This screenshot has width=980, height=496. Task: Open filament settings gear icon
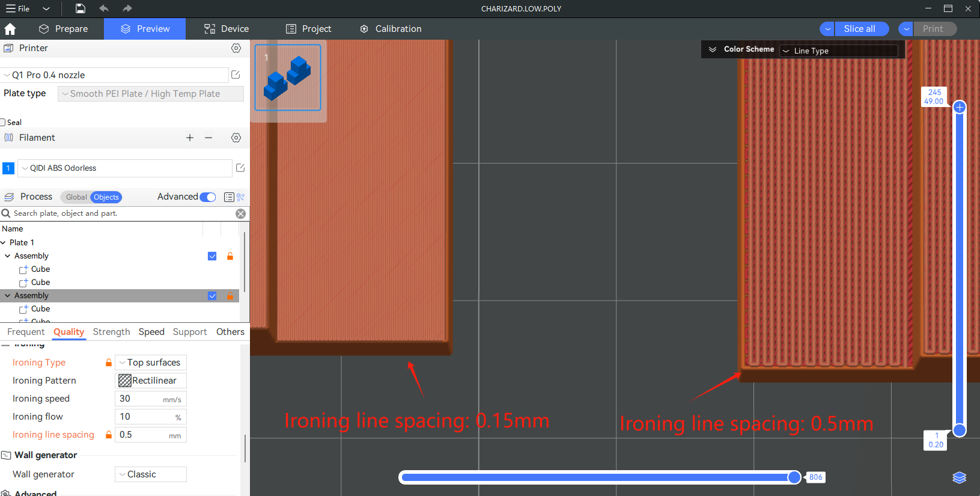click(236, 138)
